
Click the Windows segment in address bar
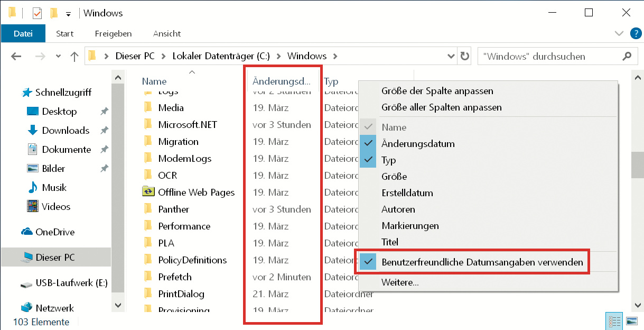[x=307, y=56]
